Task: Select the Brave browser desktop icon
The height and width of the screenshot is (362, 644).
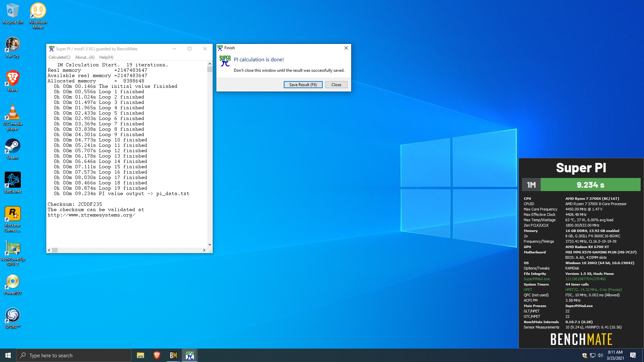Action: pyautogui.click(x=12, y=81)
